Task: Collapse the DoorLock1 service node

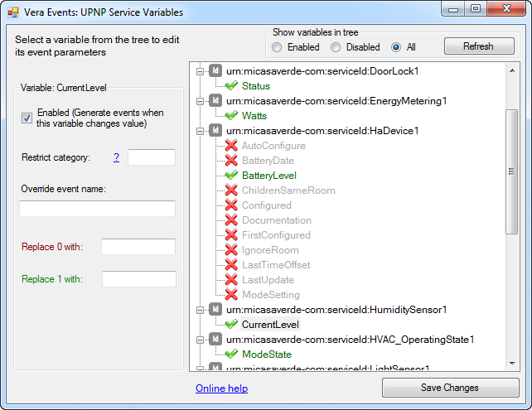Action: pyautogui.click(x=201, y=71)
